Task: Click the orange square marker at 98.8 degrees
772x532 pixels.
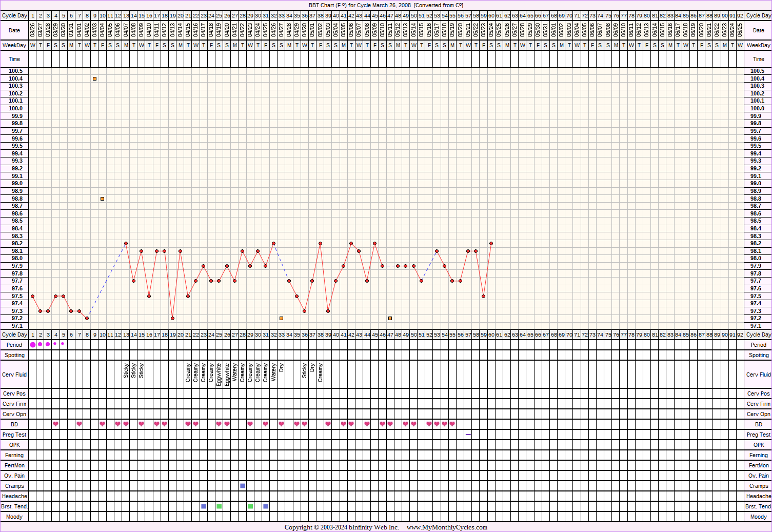Action: pos(103,199)
